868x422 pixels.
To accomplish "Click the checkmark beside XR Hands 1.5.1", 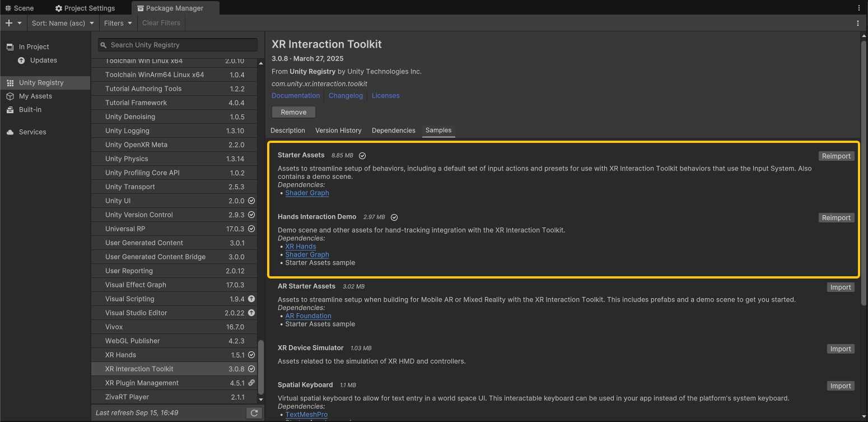I will (251, 355).
